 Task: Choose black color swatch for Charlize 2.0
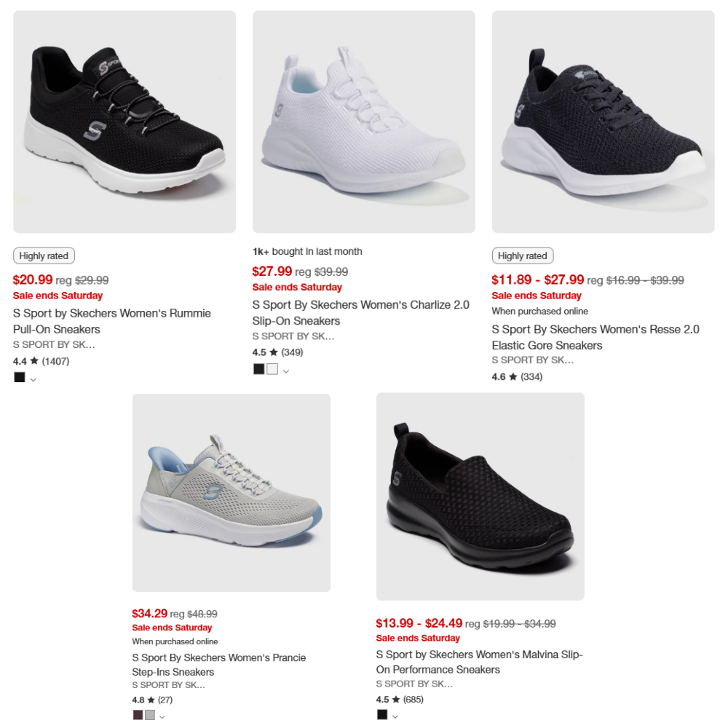click(x=259, y=369)
